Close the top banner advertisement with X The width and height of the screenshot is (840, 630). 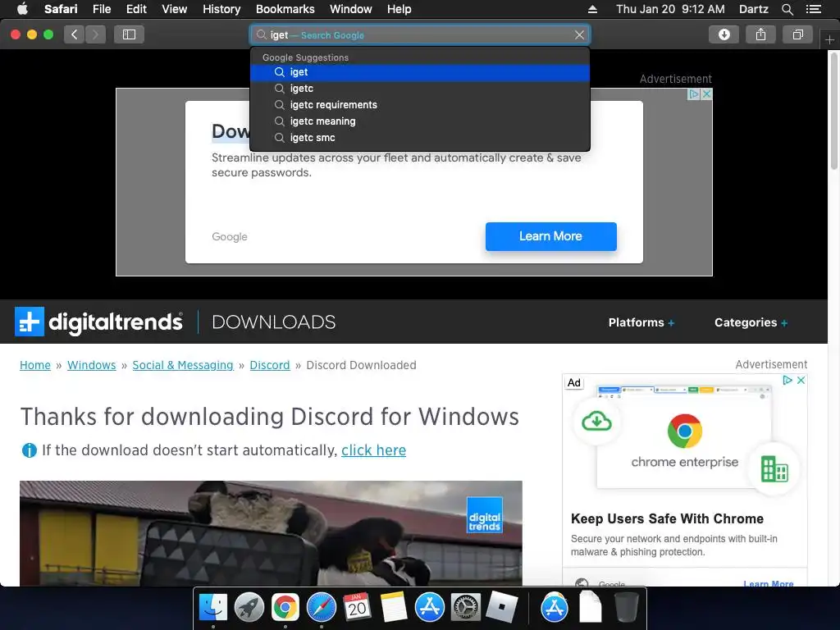point(706,94)
